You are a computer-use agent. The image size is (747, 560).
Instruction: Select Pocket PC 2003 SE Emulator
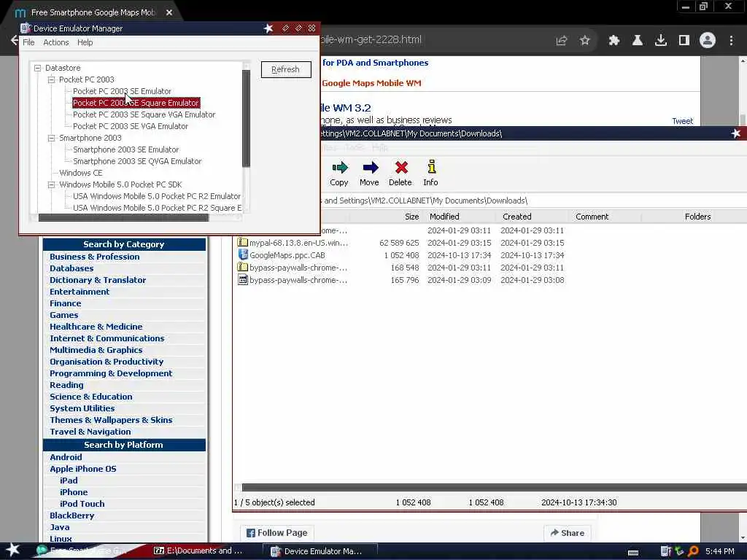click(122, 91)
